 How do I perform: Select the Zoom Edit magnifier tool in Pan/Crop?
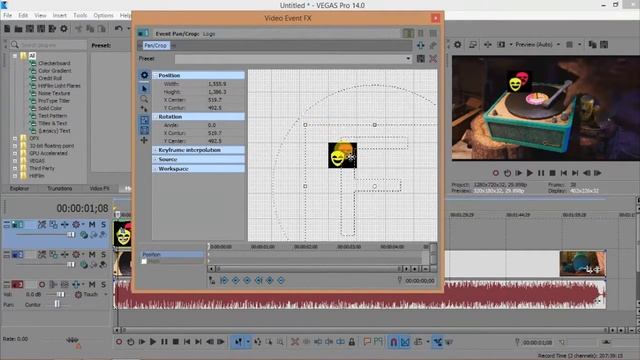click(x=144, y=99)
